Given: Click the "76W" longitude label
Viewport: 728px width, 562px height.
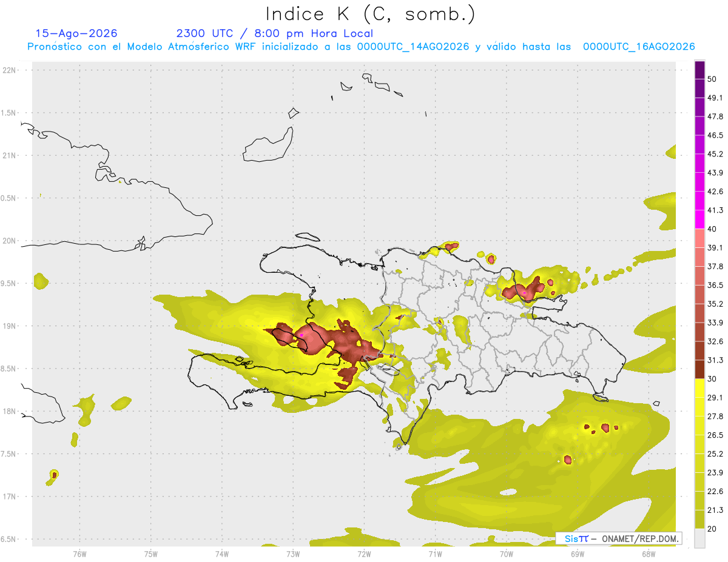Looking at the screenshot, I should [79, 554].
